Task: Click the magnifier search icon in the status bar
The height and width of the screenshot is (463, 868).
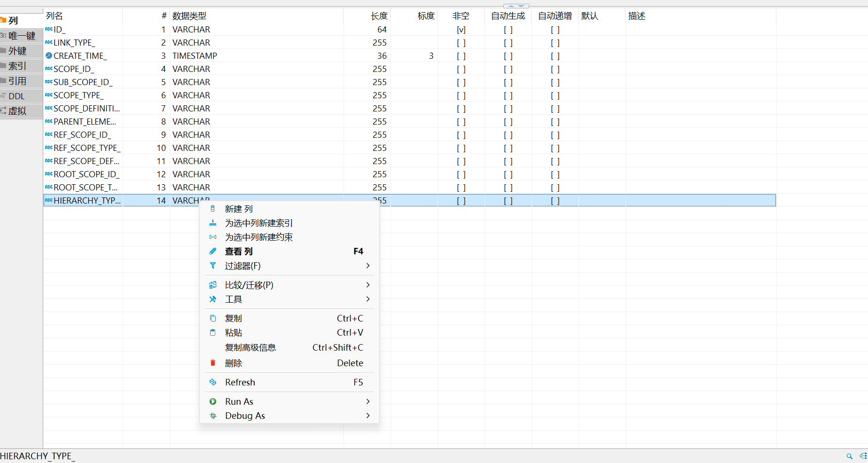Action: coord(850,455)
